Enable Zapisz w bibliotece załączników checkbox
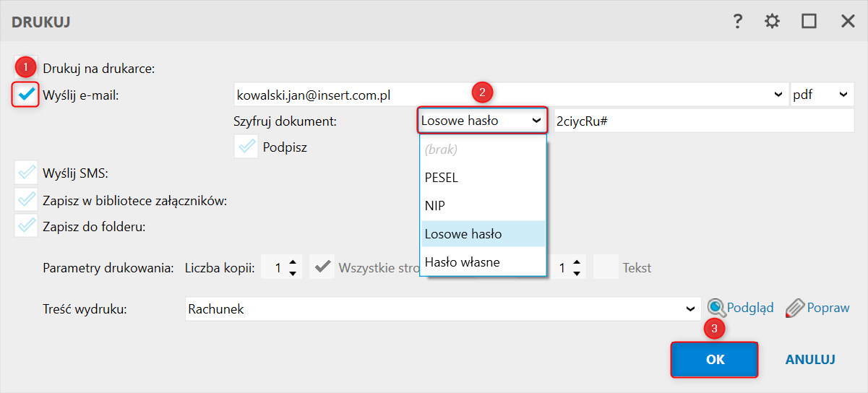This screenshot has height=393, width=868. click(x=27, y=200)
